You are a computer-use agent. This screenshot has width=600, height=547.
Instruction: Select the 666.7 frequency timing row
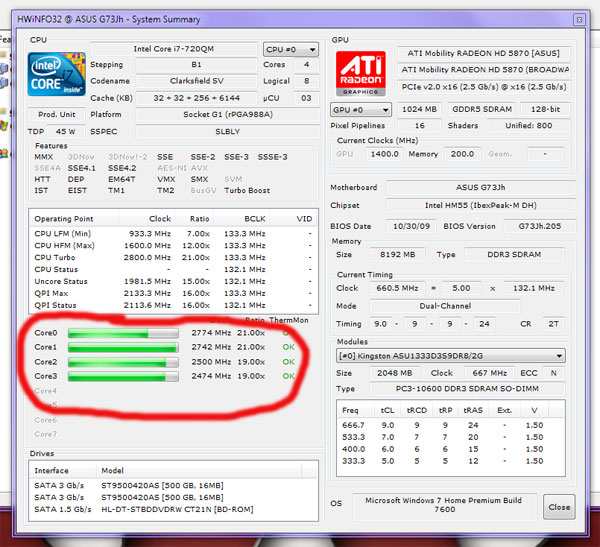coord(450,425)
